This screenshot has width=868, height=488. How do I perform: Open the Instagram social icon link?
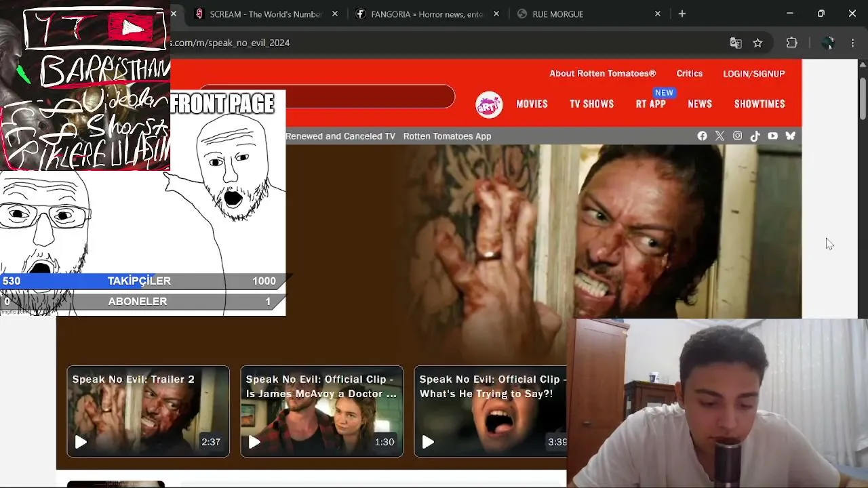pyautogui.click(x=737, y=136)
